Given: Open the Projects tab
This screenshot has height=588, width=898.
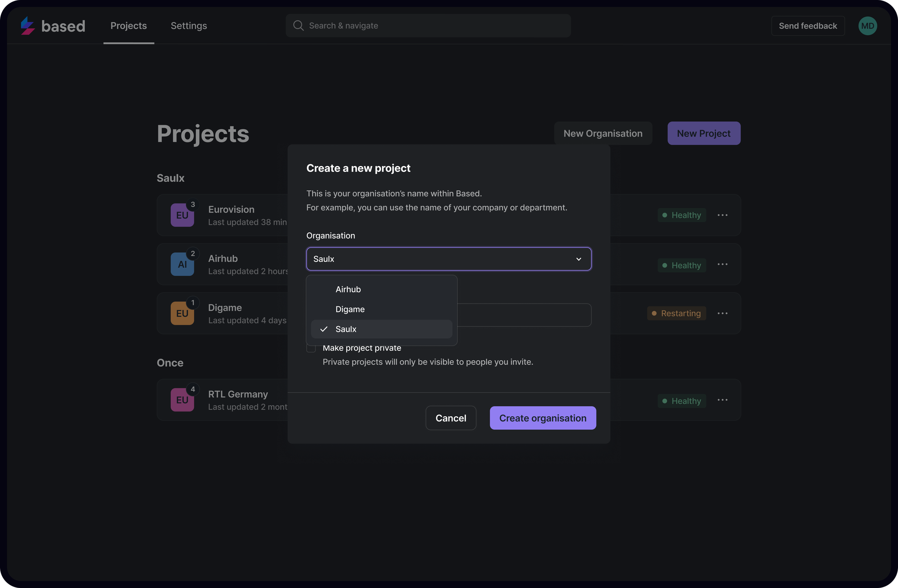Looking at the screenshot, I should pos(128,26).
